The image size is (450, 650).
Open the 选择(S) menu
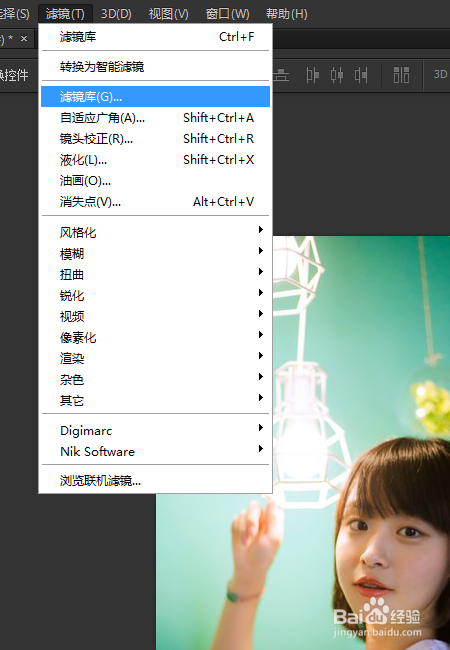(14, 14)
